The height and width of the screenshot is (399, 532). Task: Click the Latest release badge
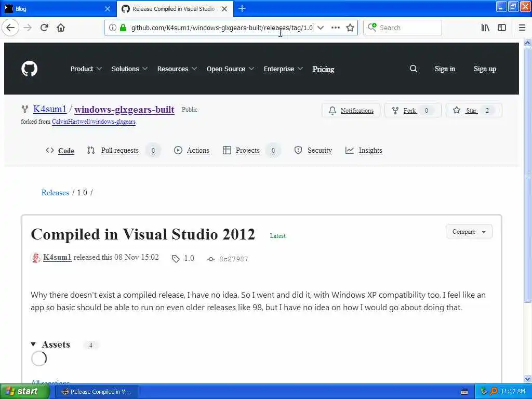pos(277,236)
